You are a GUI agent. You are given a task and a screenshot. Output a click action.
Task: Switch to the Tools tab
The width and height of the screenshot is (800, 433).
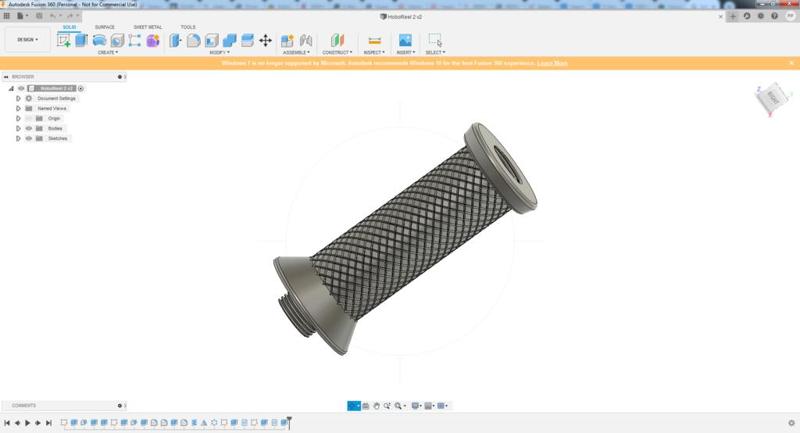point(188,27)
